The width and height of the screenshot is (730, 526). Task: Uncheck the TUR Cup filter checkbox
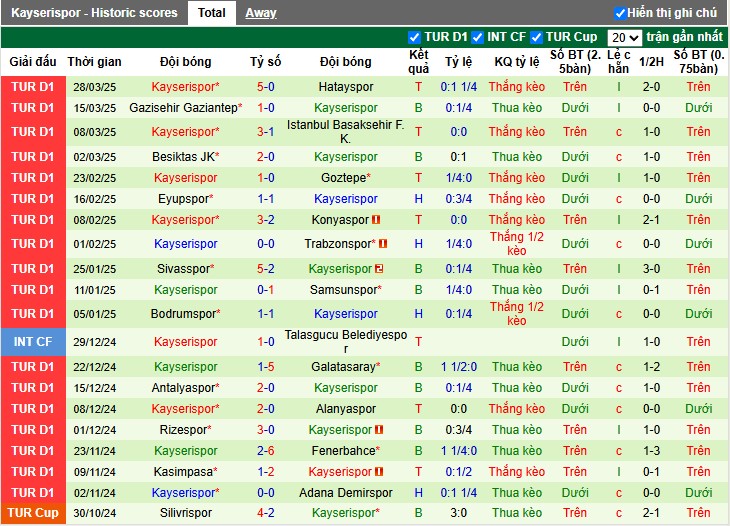click(x=536, y=37)
